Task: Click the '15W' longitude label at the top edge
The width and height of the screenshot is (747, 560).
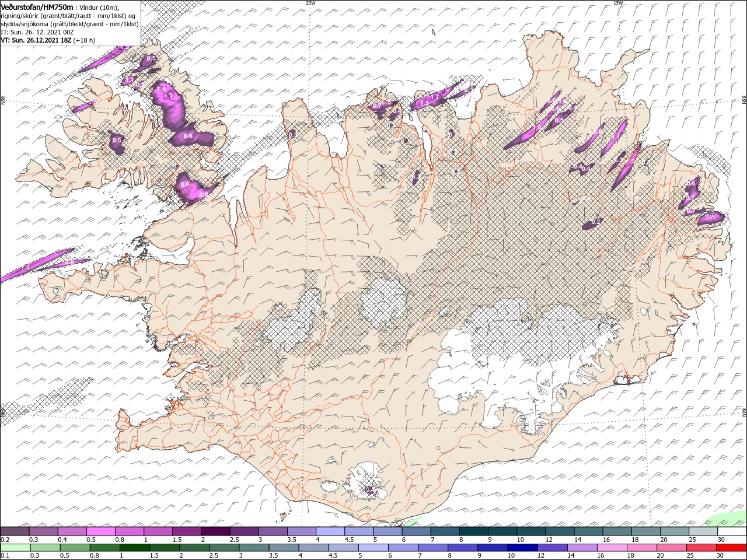Action: point(618,3)
